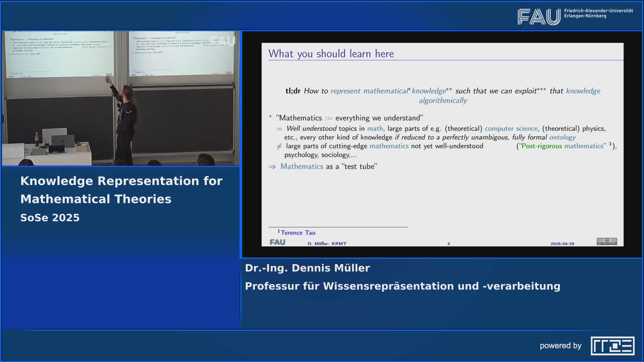
Task: Click 'Mathematics' in the test tube line
Action: [302, 166]
